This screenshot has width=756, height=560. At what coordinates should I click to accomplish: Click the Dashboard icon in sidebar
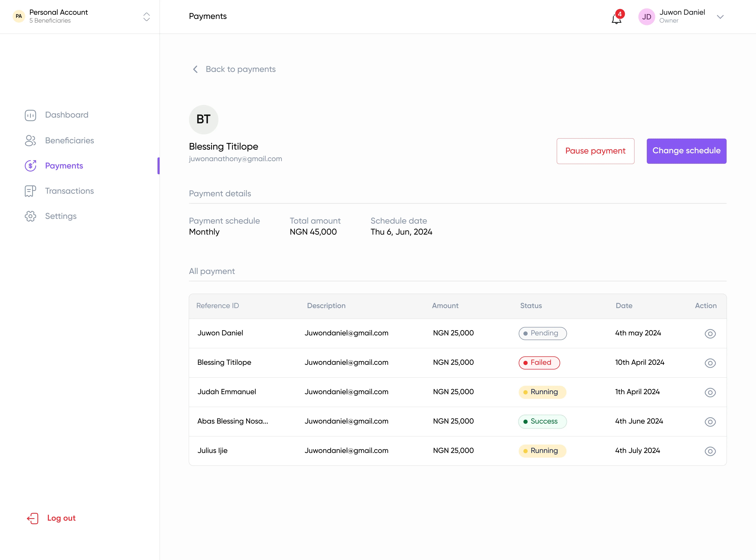30,115
